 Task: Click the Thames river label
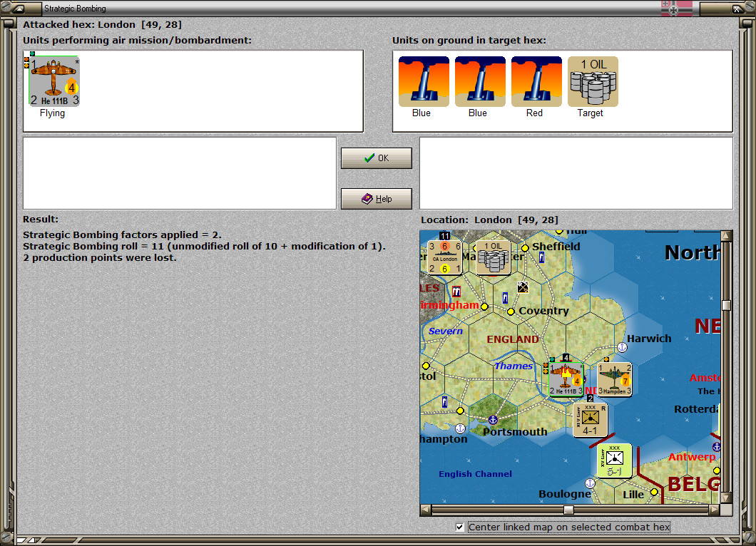click(x=514, y=366)
